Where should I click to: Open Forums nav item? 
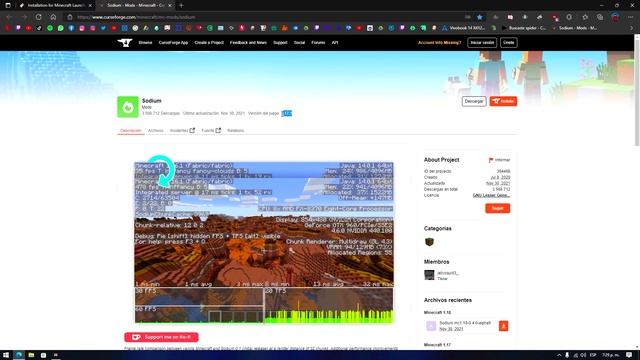point(318,42)
